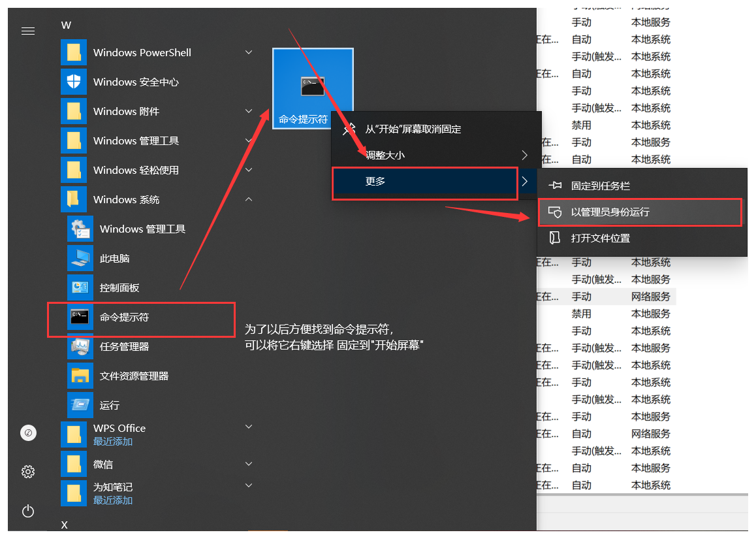Select 调整大小 in context menu

pos(436,155)
